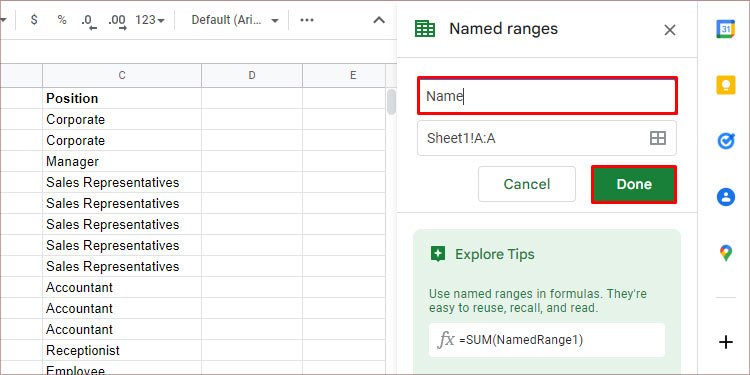Click the Sheet1!A:A range field

click(547, 138)
